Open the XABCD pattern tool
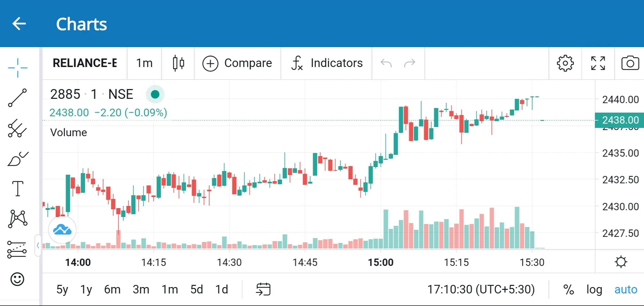Screen dimensions: 644x306 click(17, 219)
